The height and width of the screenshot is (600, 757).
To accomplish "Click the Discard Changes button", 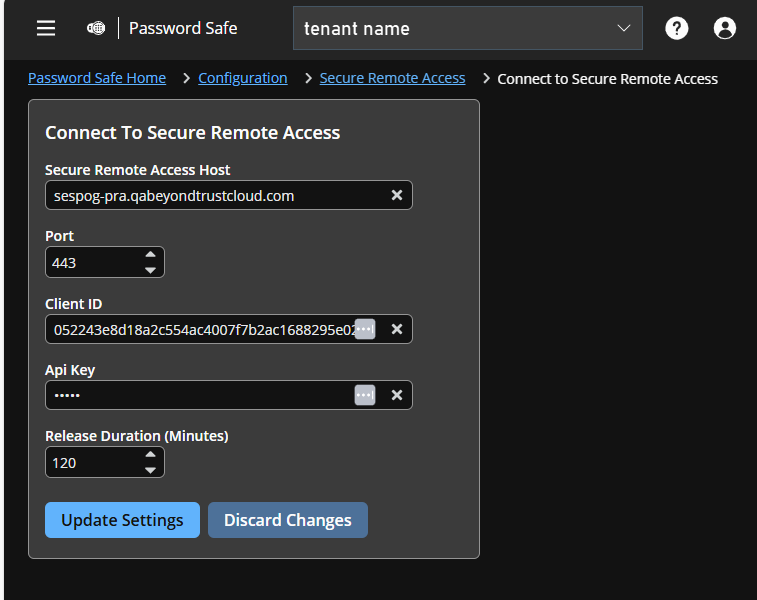I will click(288, 520).
